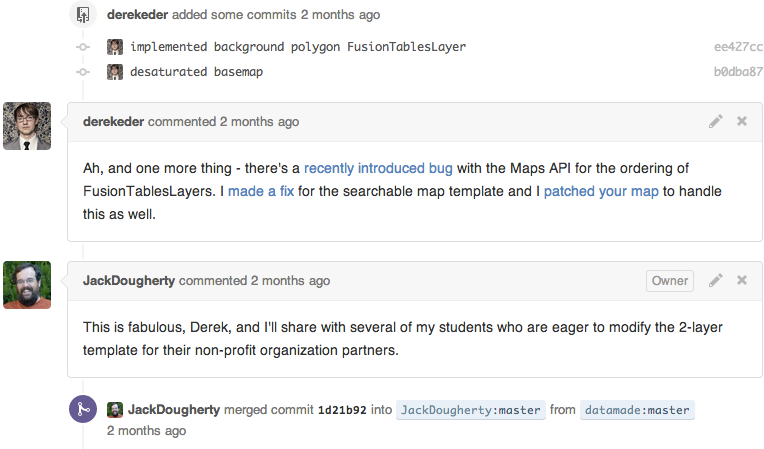Open the datamade:master branch label
Viewport: 764px width, 449px height.
tap(637, 410)
